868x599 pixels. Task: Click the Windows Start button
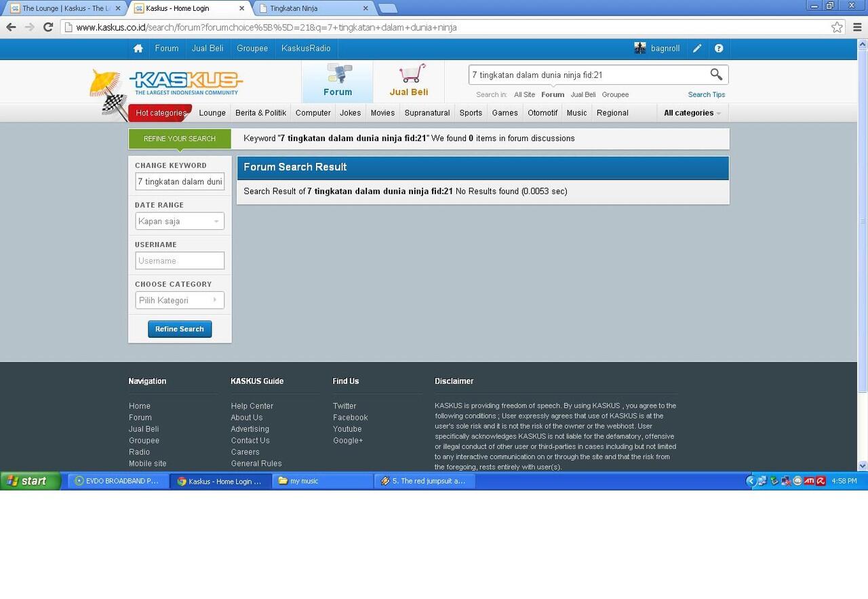31,481
